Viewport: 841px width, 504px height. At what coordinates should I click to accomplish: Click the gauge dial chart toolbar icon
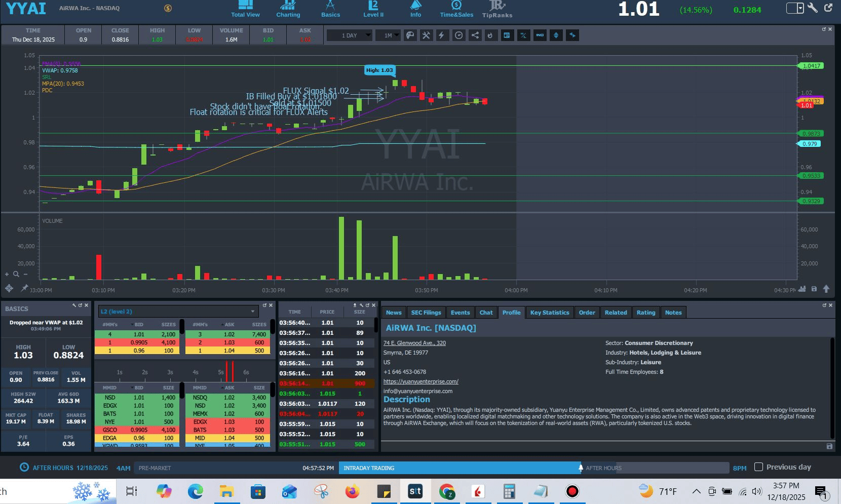(458, 35)
